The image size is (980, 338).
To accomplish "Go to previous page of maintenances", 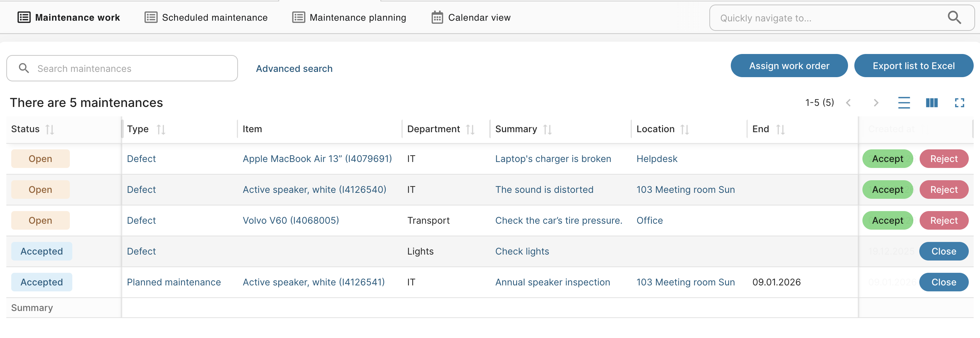I will click(x=848, y=103).
